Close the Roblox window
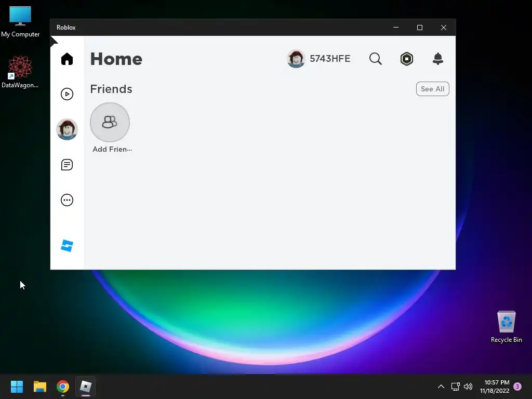 (x=444, y=28)
